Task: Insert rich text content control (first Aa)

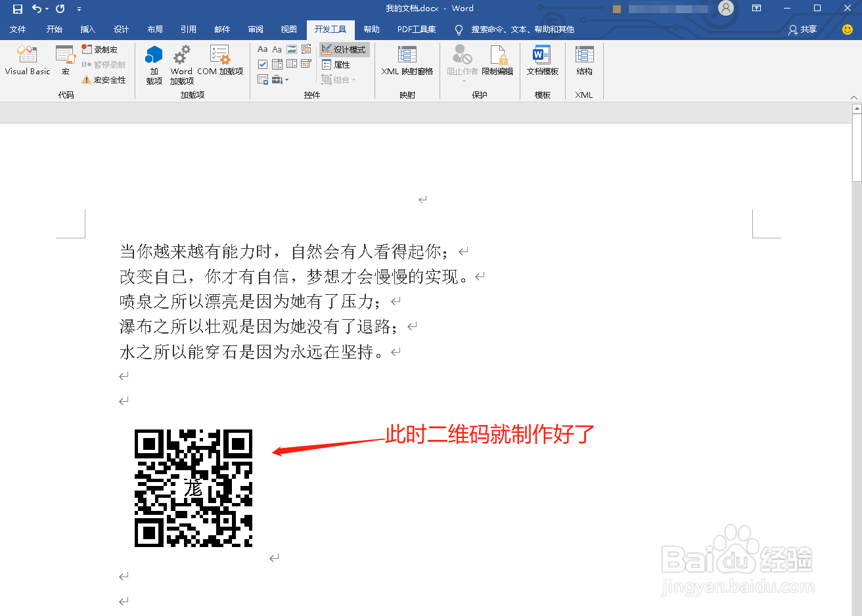Action: 263,49
